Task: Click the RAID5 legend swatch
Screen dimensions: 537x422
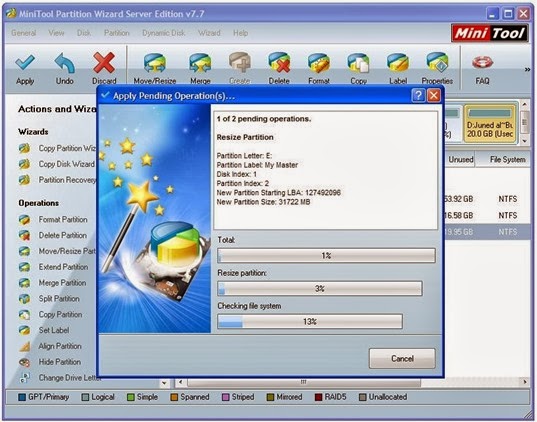Action: pos(318,397)
